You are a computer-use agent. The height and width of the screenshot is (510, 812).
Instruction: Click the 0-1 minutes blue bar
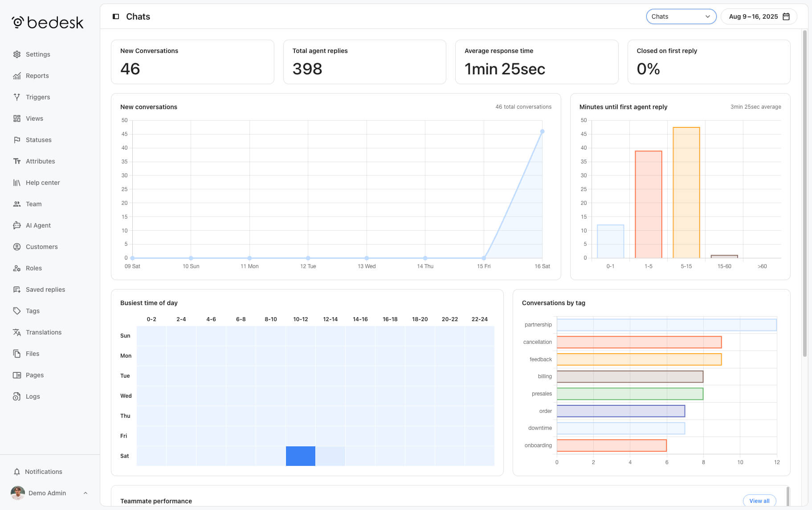611,241
